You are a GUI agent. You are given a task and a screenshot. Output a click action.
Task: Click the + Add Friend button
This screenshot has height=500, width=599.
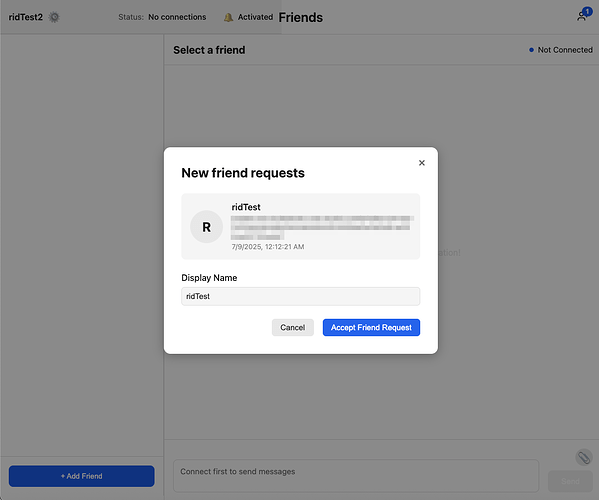(x=81, y=476)
